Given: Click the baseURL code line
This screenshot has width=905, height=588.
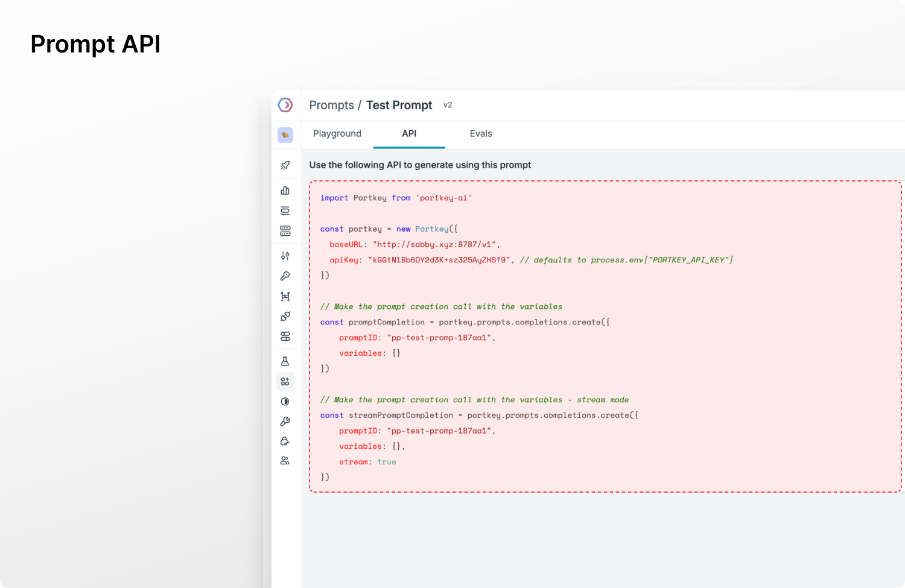Looking at the screenshot, I should [x=414, y=244].
